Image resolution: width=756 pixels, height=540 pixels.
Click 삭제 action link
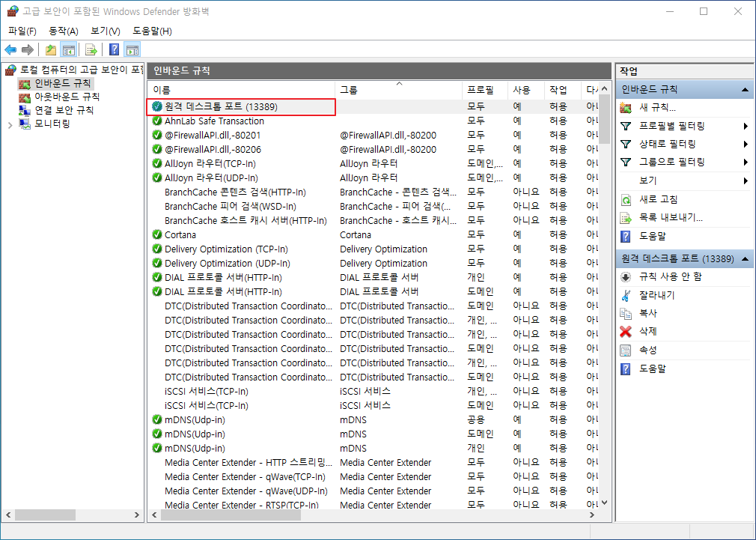pyautogui.click(x=648, y=332)
